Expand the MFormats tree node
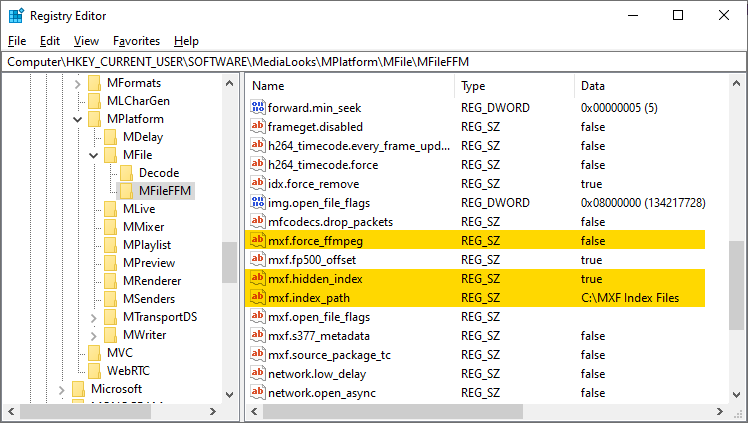This screenshot has width=748, height=423. point(78,84)
